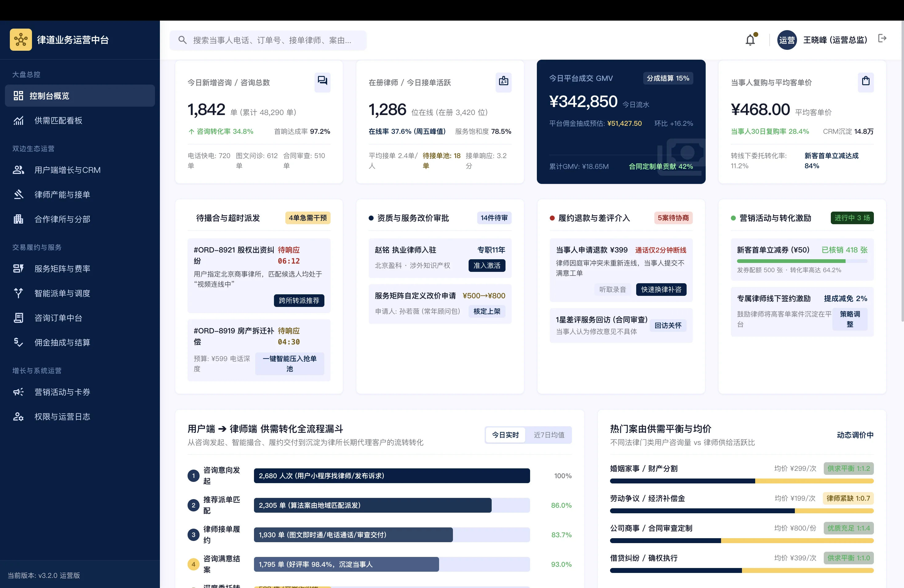The height and width of the screenshot is (588, 904).
Task: Click the 婚姻家事 supply-demand balance bar
Action: tap(742, 481)
